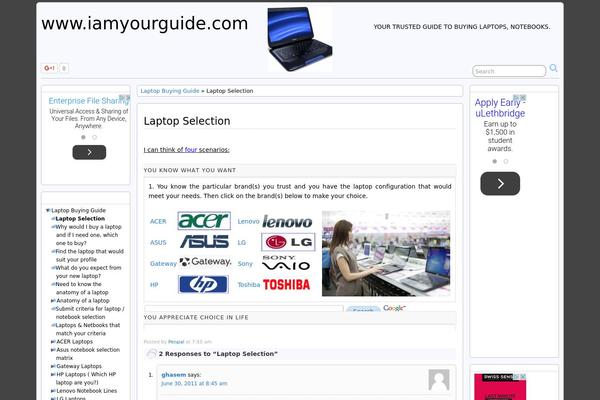600x400 pixels.
Task: Expand the Lenovo Notebook Lines node
Action: click(x=53, y=391)
